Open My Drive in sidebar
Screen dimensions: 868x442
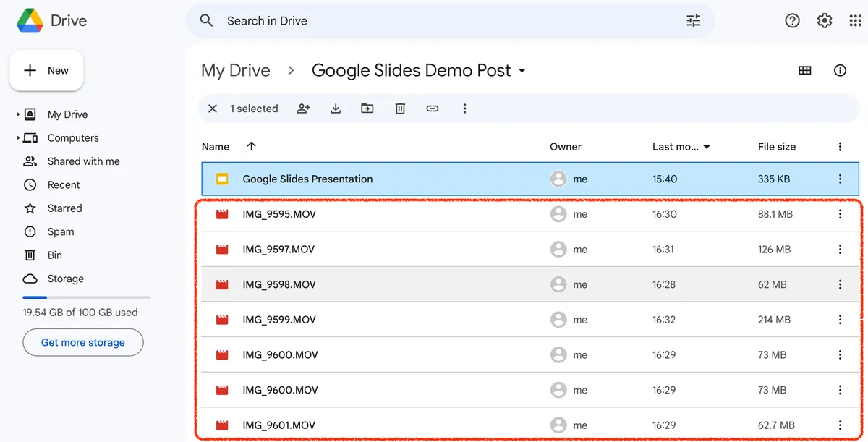(x=67, y=114)
